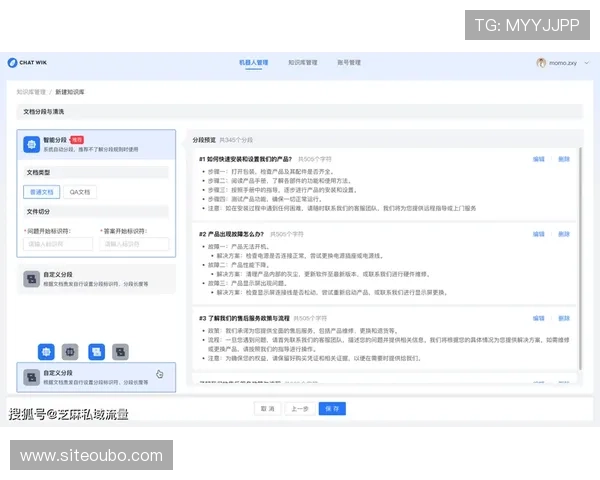Select the upper 自定义分段 card title
The height and width of the screenshot is (480, 600).
pos(58,274)
